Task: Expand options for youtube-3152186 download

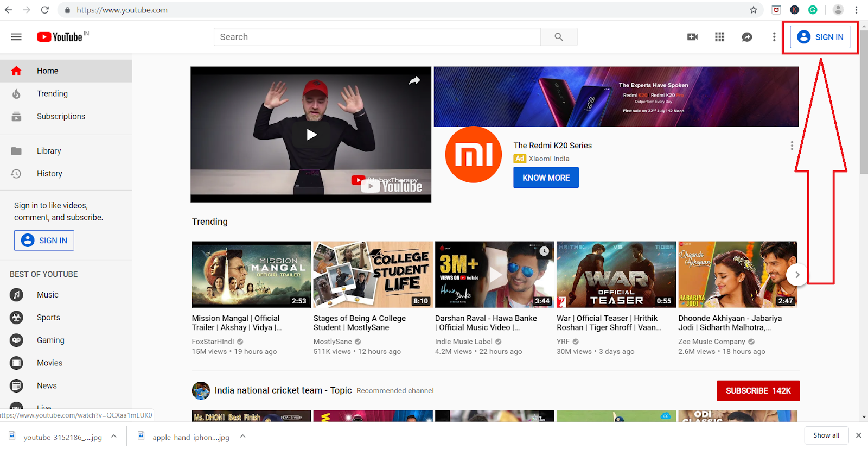Action: [x=114, y=436]
